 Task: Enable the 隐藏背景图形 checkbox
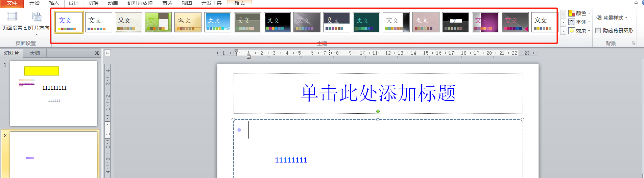coord(598,31)
